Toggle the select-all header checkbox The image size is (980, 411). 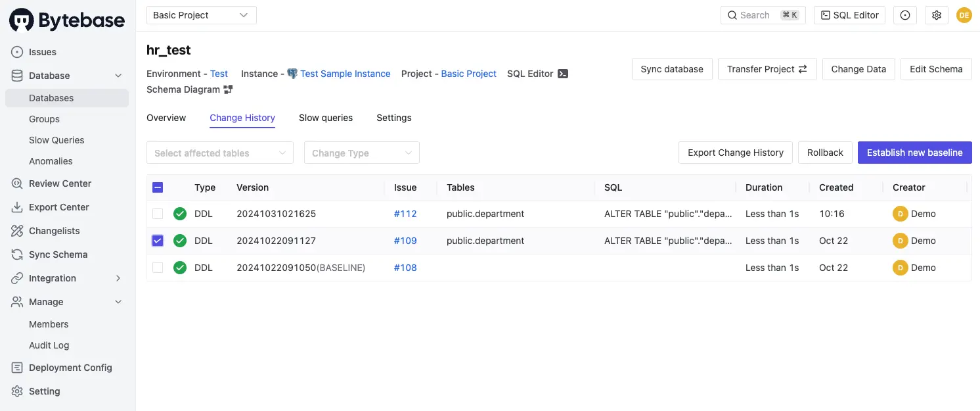(158, 187)
